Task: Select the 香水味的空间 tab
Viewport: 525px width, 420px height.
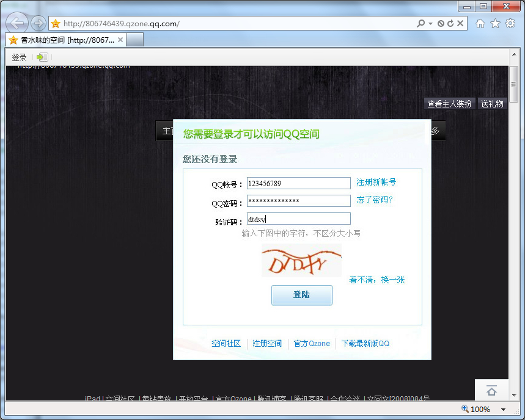Action: (66, 40)
